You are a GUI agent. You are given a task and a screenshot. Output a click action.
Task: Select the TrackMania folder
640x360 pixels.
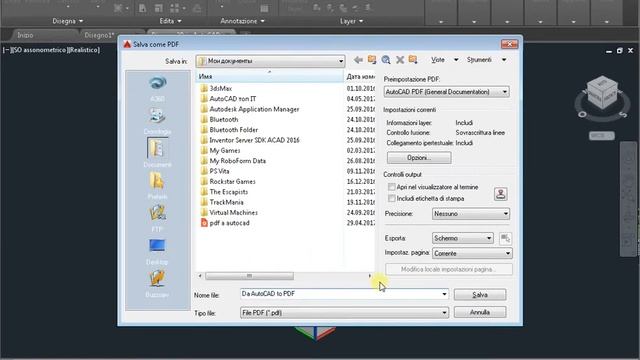222,202
